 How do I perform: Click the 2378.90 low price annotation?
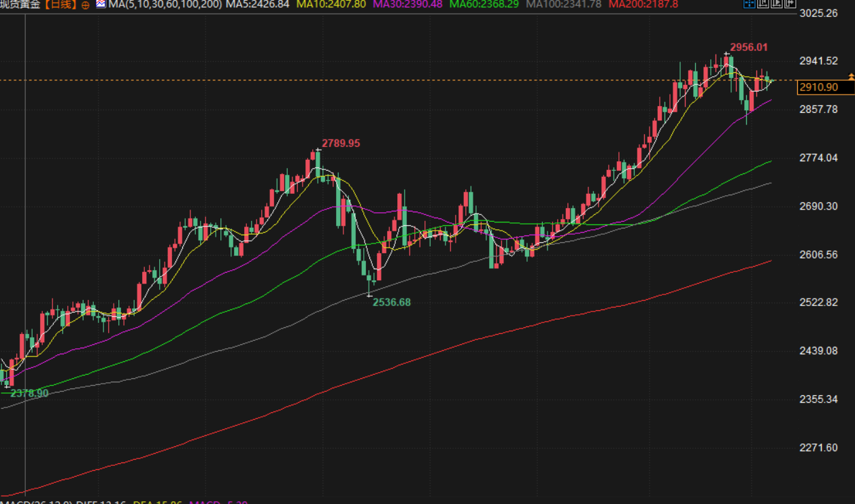[29, 393]
